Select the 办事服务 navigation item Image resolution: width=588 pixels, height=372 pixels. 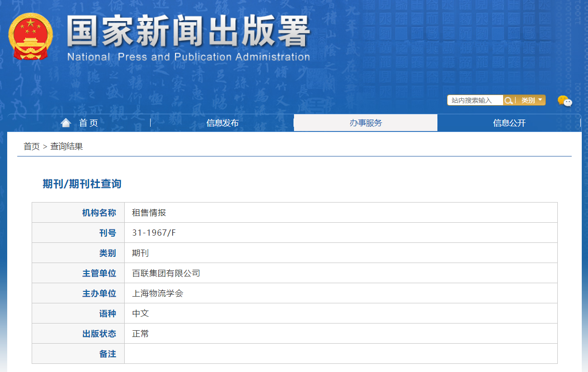pyautogui.click(x=365, y=122)
